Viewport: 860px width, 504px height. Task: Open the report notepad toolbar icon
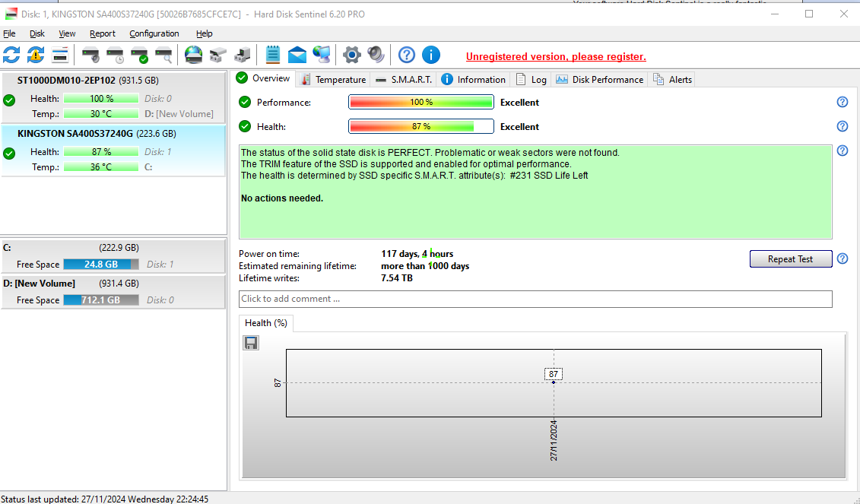(x=272, y=55)
